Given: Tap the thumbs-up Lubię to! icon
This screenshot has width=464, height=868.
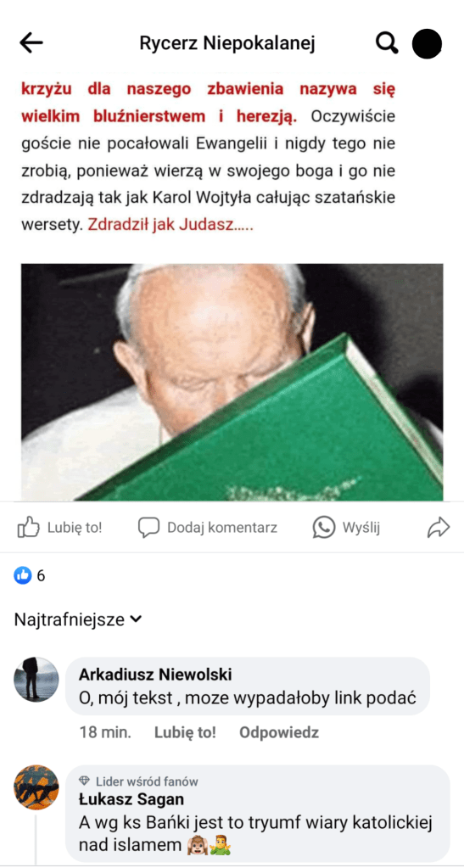Looking at the screenshot, I should [28, 528].
